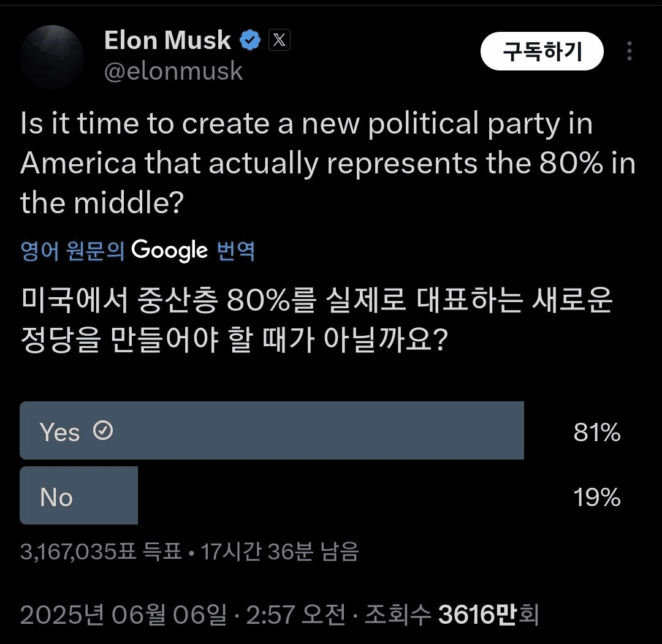Click the 19% poll result value
Image resolution: width=662 pixels, height=644 pixels.
pyautogui.click(x=596, y=497)
